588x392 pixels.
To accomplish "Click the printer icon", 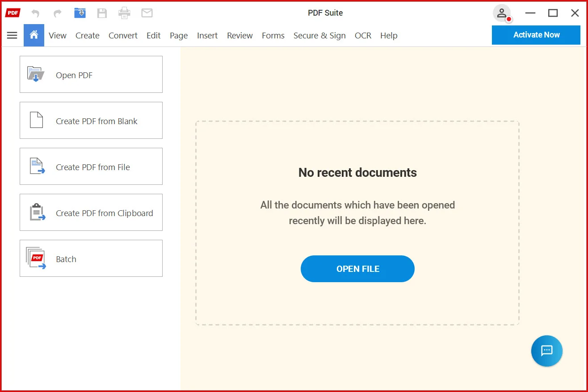I will (124, 13).
